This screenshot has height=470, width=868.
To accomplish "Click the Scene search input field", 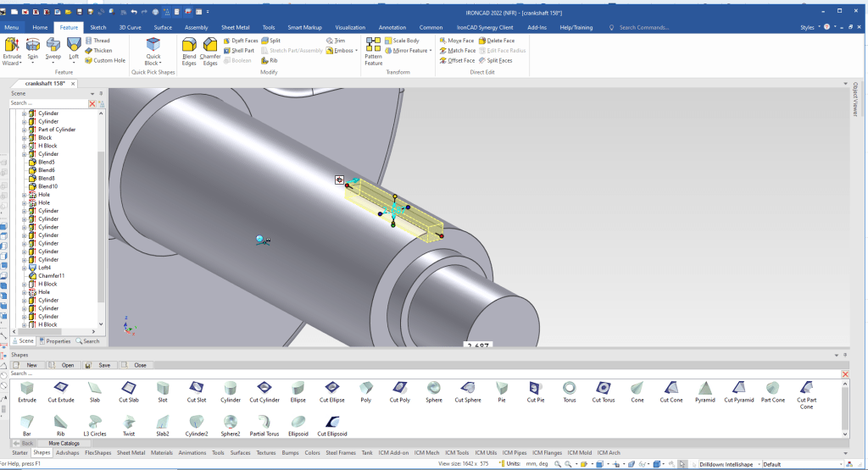I will point(49,103).
